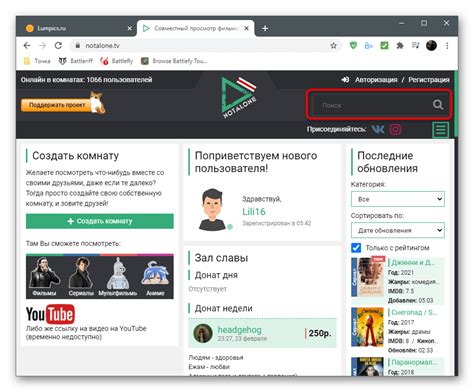Image resolution: width=474 pixels, height=392 pixels.
Task: Open the green checkmark extension icon
Action: (384, 45)
